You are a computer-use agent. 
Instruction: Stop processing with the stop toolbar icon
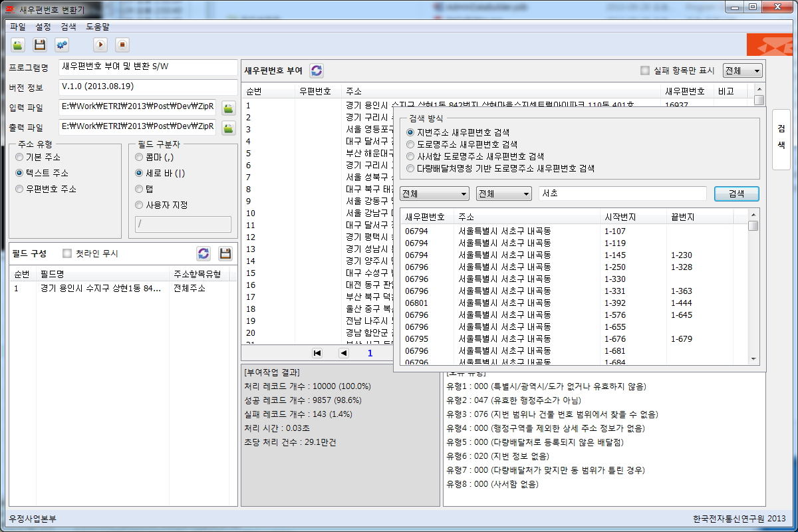pos(122,45)
